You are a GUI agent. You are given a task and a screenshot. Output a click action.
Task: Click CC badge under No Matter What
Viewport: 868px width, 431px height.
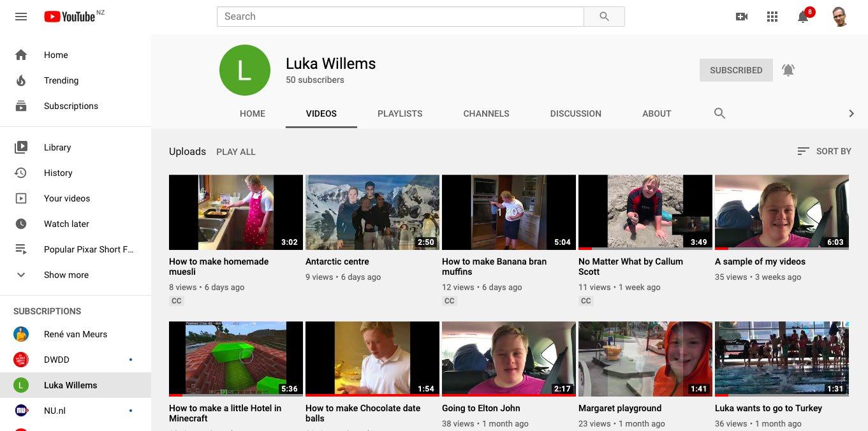586,301
